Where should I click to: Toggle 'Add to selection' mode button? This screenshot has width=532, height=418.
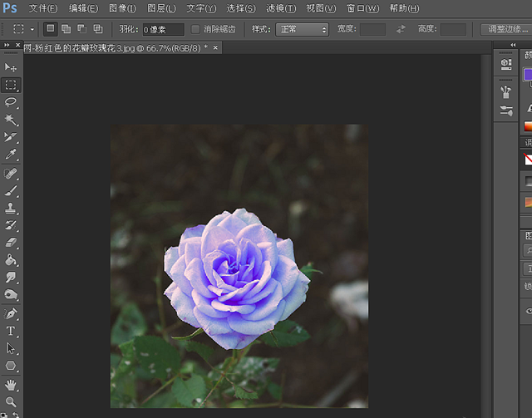coord(66,29)
